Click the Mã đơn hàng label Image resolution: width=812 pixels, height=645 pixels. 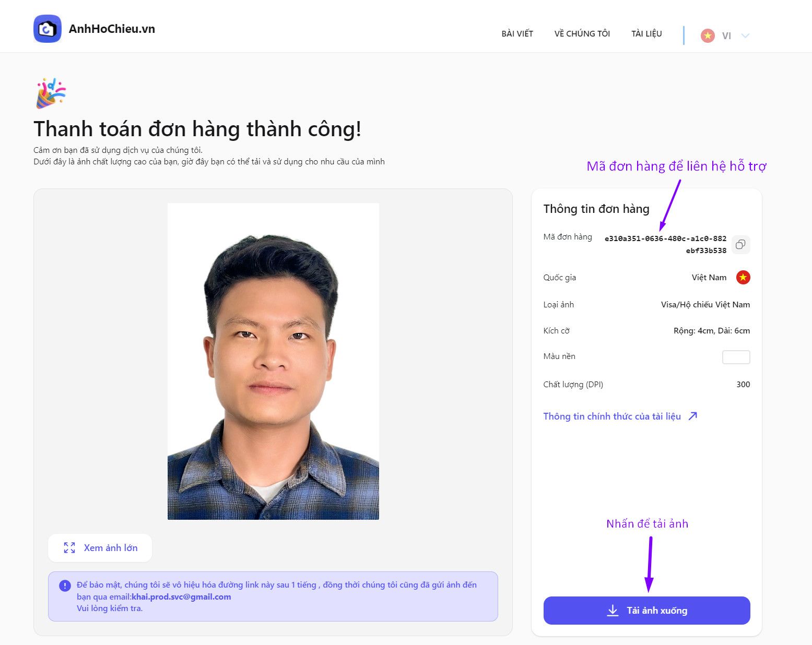(x=567, y=237)
